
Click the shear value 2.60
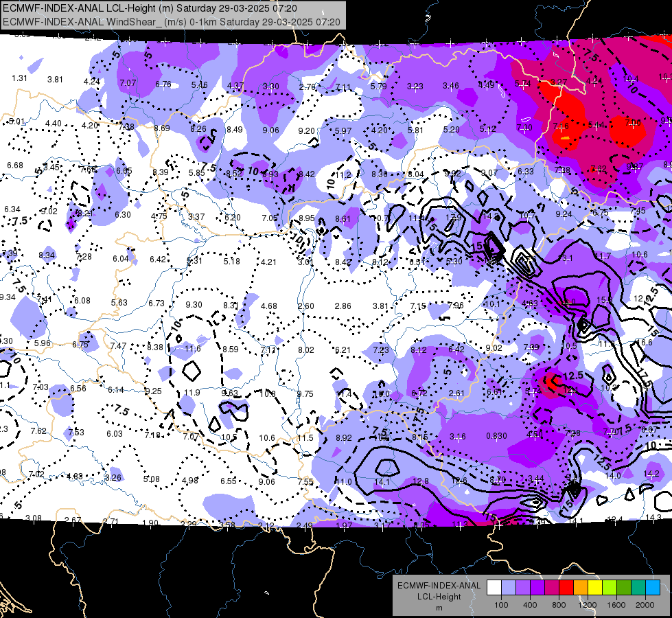pyautogui.click(x=306, y=306)
